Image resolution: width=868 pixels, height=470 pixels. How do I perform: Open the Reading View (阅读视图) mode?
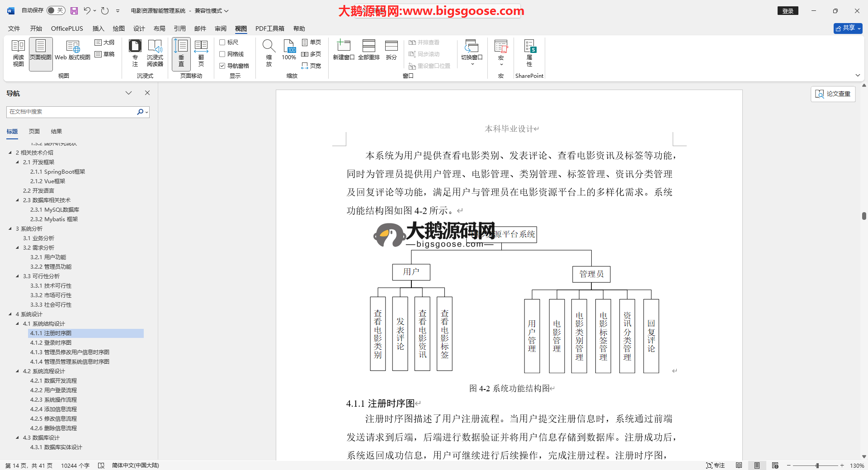tap(18, 53)
